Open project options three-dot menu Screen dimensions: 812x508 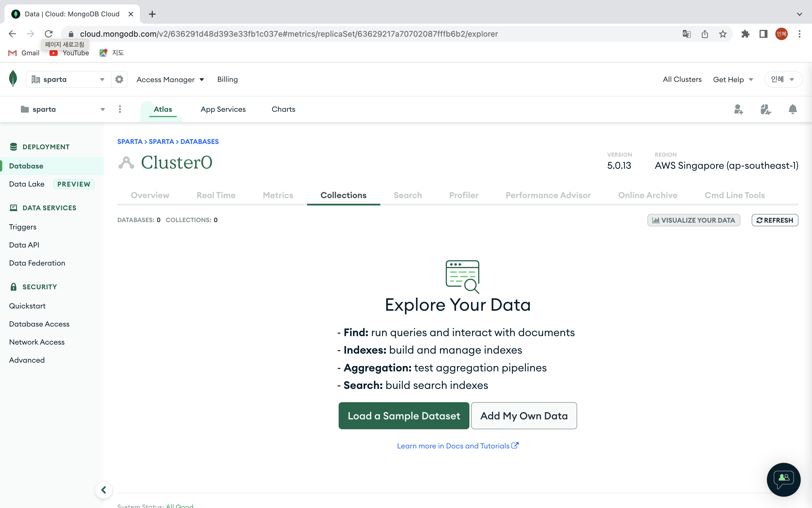coord(120,109)
